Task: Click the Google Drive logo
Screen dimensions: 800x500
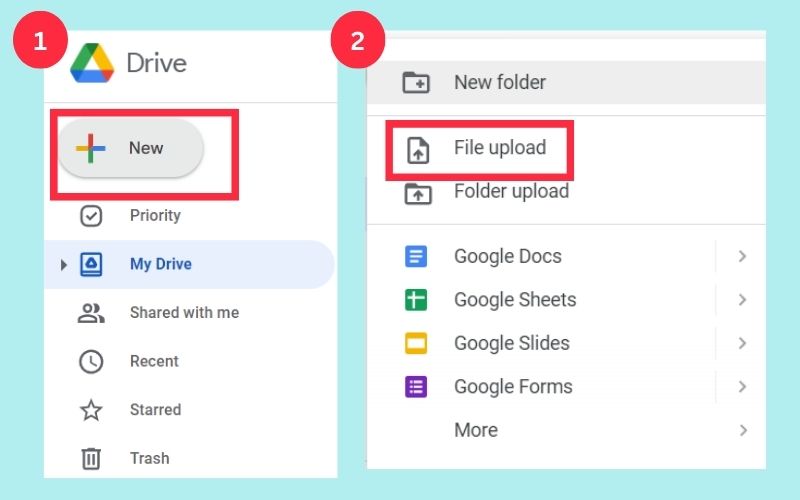Action: 92,63
